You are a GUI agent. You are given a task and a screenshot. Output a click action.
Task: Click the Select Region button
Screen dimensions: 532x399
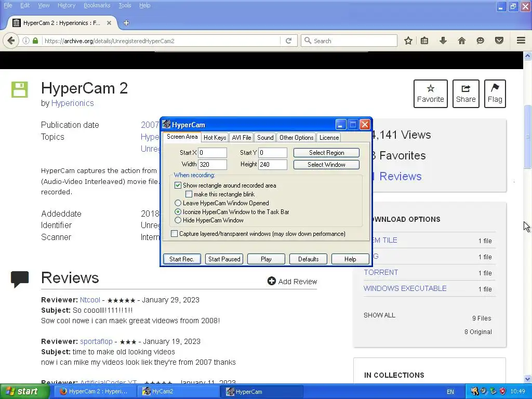(326, 153)
